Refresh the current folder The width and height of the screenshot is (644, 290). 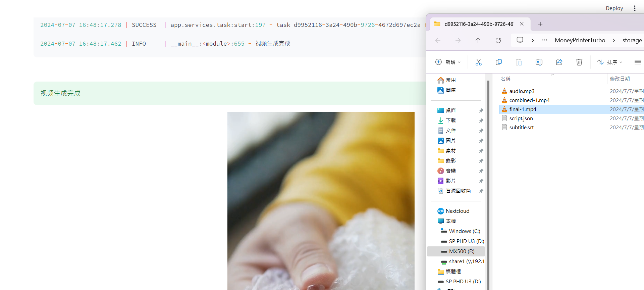[x=498, y=40]
